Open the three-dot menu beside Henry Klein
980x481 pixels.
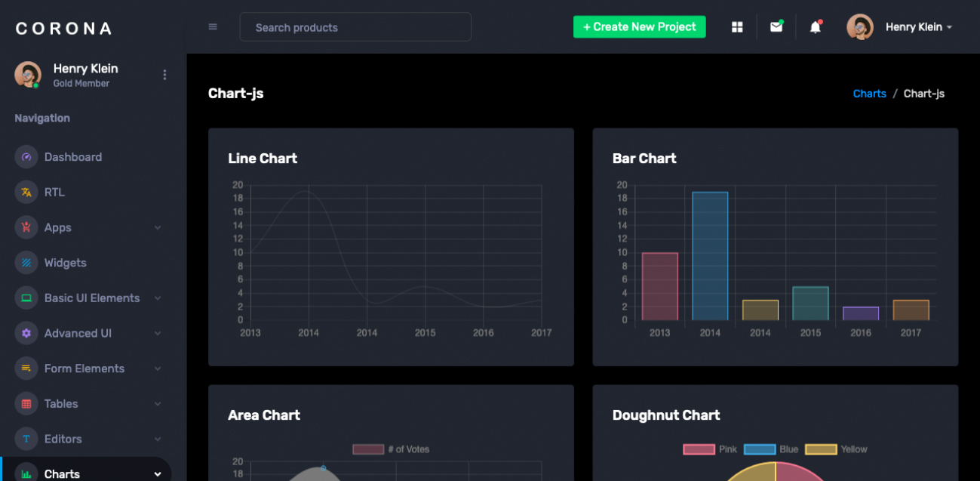[164, 75]
